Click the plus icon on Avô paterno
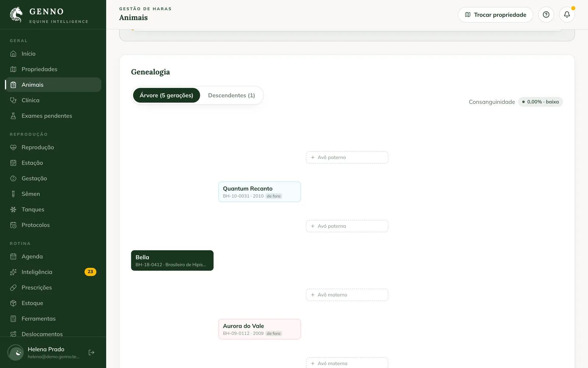The width and height of the screenshot is (588, 368). pyautogui.click(x=313, y=158)
